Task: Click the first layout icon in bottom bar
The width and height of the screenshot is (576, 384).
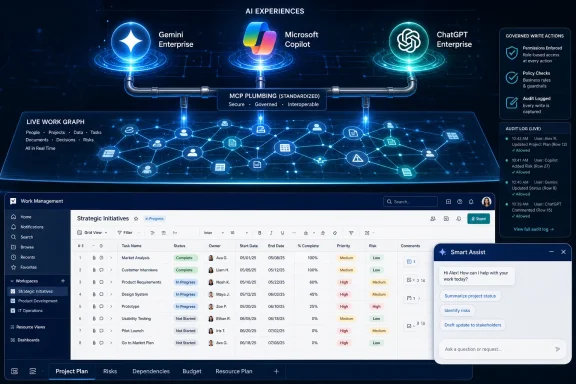Action: pos(14,371)
